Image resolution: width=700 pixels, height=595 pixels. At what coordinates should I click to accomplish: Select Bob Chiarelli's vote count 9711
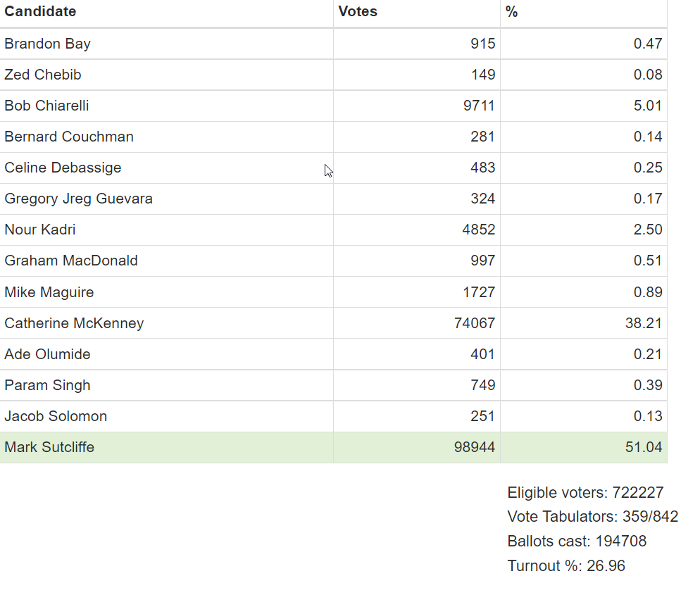[479, 106]
